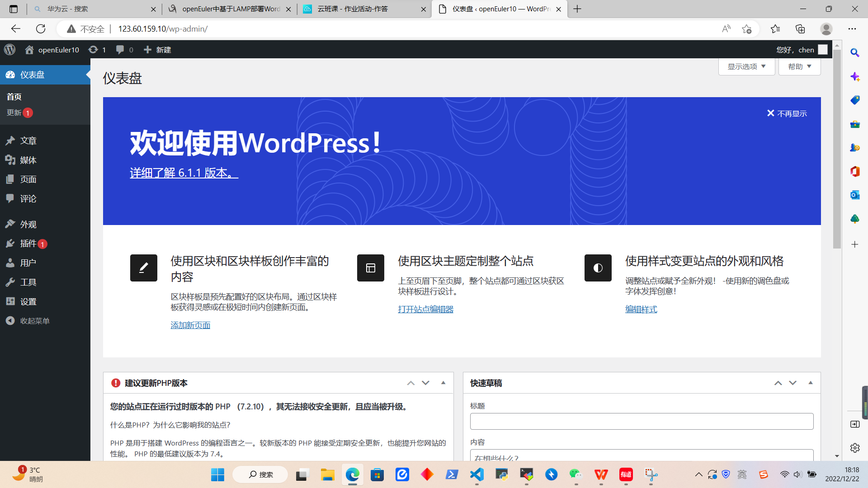This screenshot has height=488, width=868.
Task: Toggle the 快速草稿 panel triangle
Action: (810, 383)
